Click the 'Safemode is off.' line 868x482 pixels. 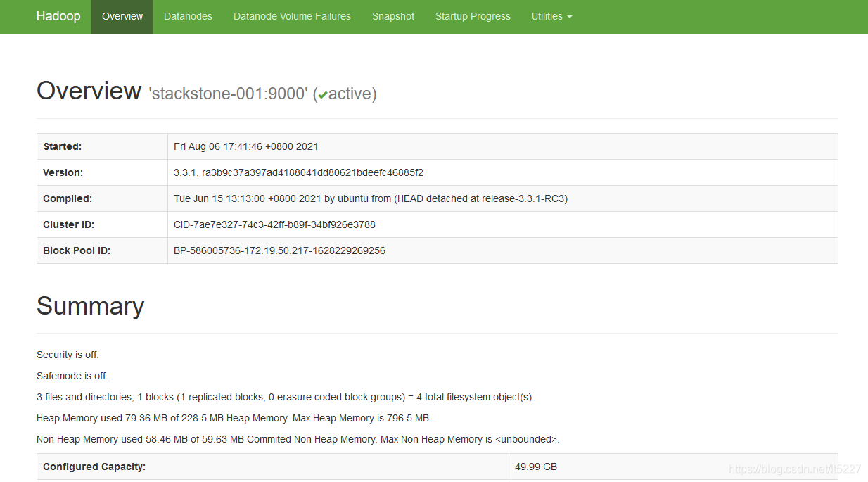[72, 376]
